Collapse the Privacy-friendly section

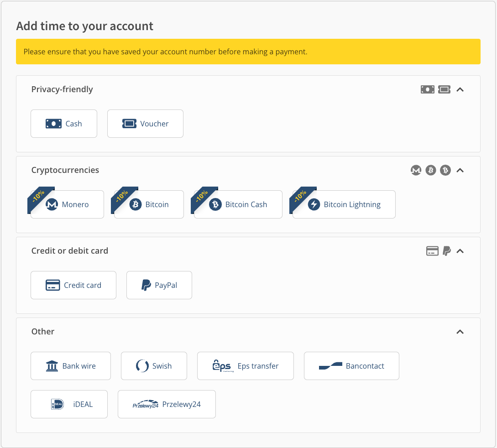point(460,89)
